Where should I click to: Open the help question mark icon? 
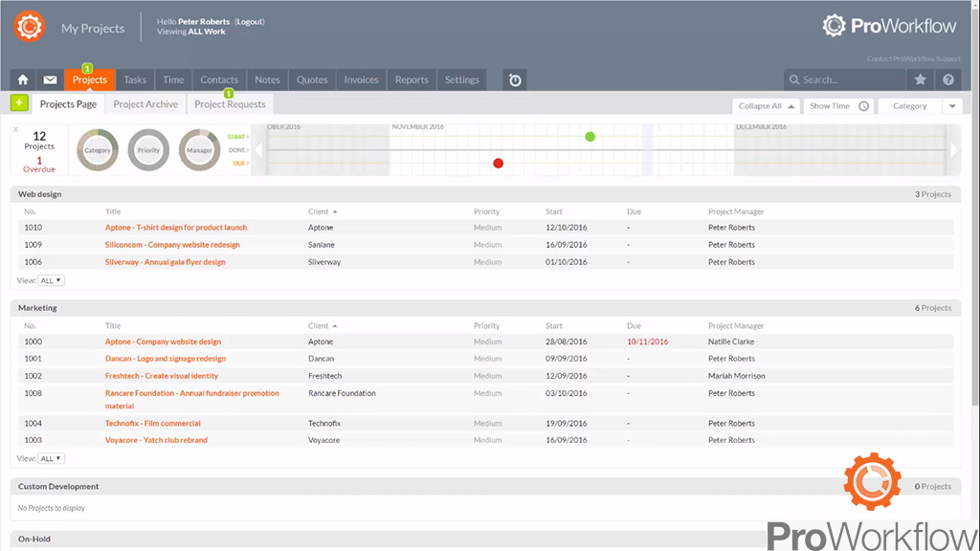948,80
